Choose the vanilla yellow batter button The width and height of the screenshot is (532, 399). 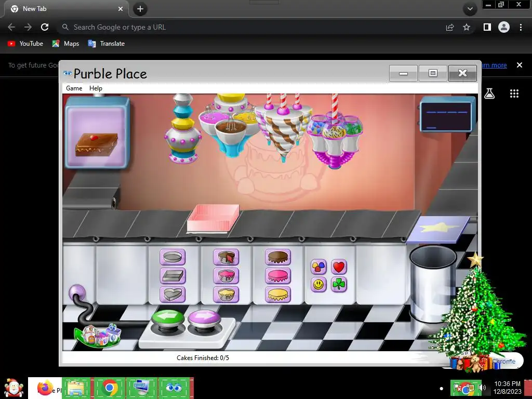[226, 294]
